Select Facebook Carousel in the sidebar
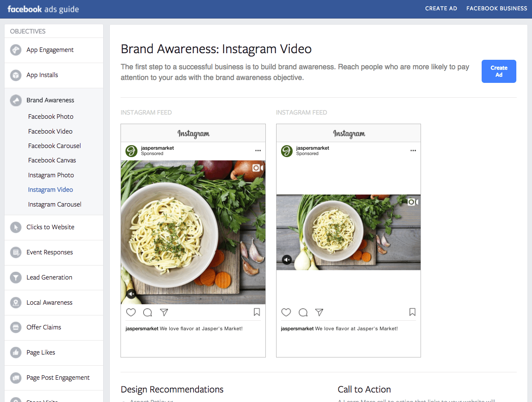The height and width of the screenshot is (402, 532). point(54,146)
